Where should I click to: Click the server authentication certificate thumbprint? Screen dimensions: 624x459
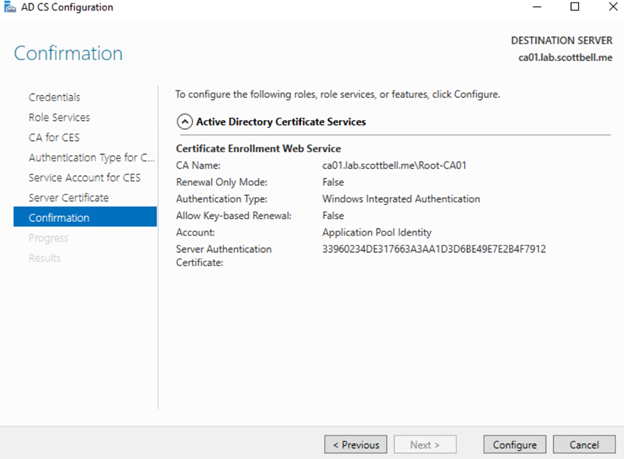[x=427, y=249]
